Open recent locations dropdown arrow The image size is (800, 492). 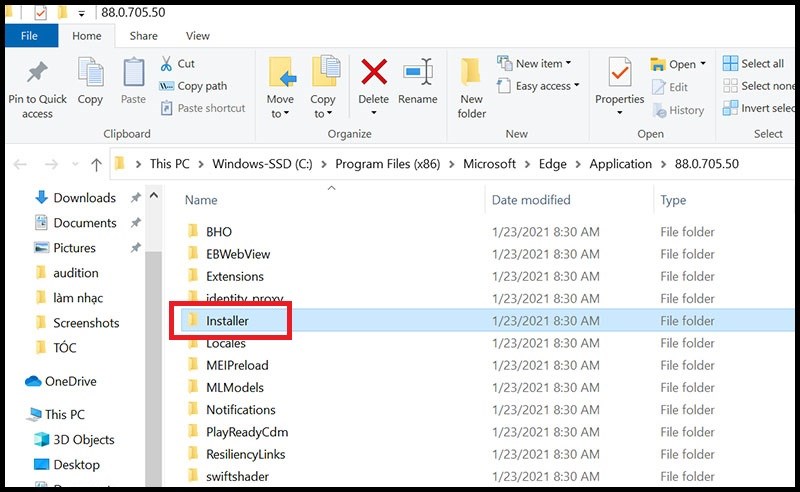pyautogui.click(x=76, y=164)
